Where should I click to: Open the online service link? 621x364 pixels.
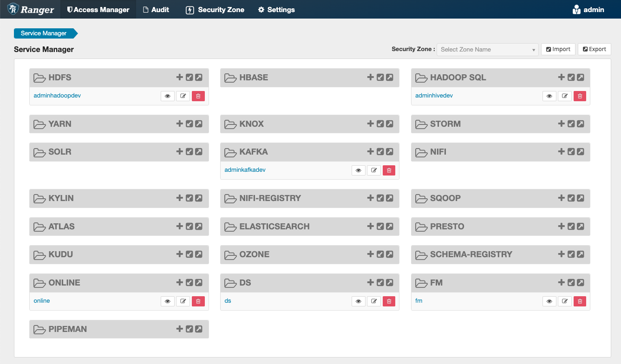coord(42,301)
